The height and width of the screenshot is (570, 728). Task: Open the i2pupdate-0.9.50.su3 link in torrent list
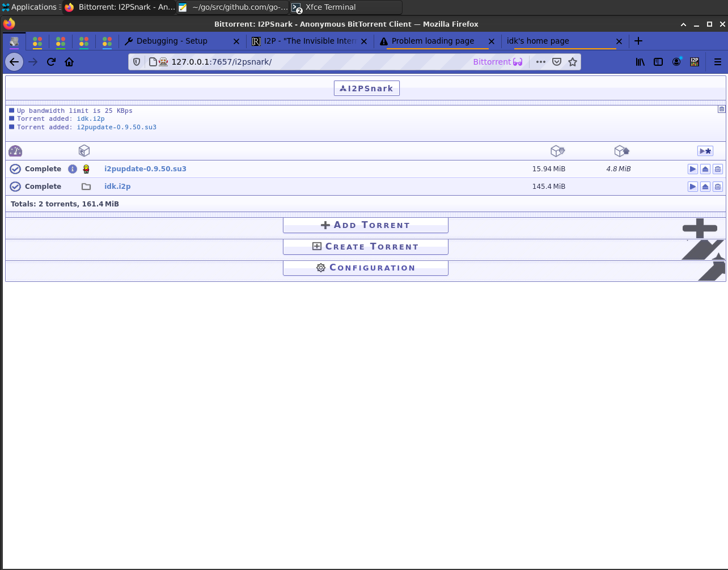(x=145, y=169)
